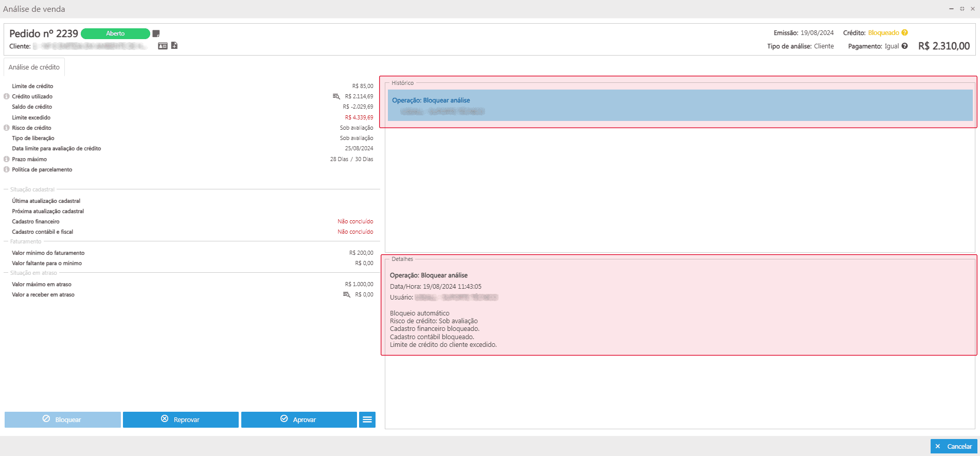This screenshot has width=980, height=456.
Task: Switch to Análise de crédito tab
Action: coord(34,67)
